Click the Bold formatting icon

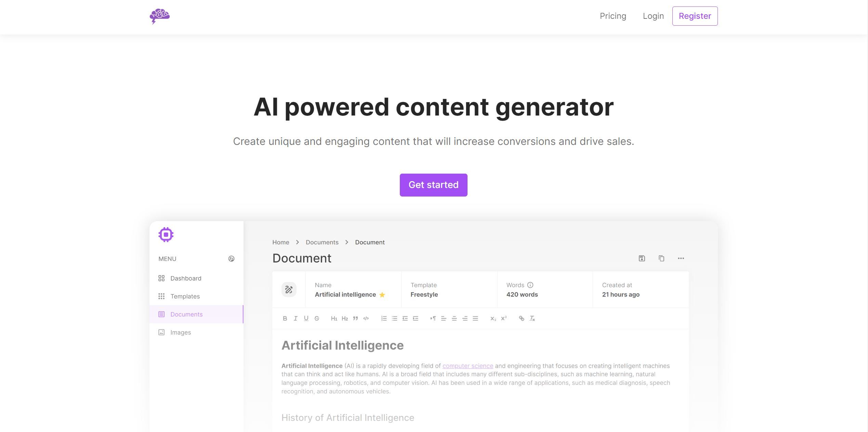coord(285,318)
